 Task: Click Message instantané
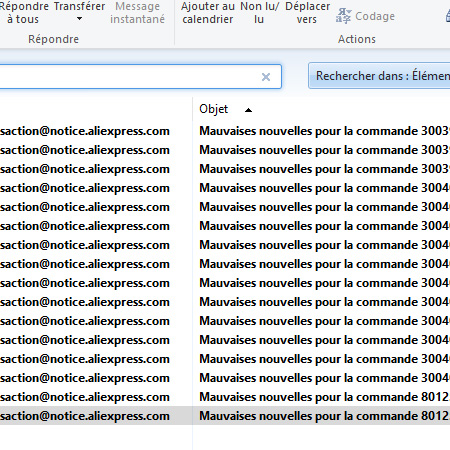pyautogui.click(x=137, y=13)
